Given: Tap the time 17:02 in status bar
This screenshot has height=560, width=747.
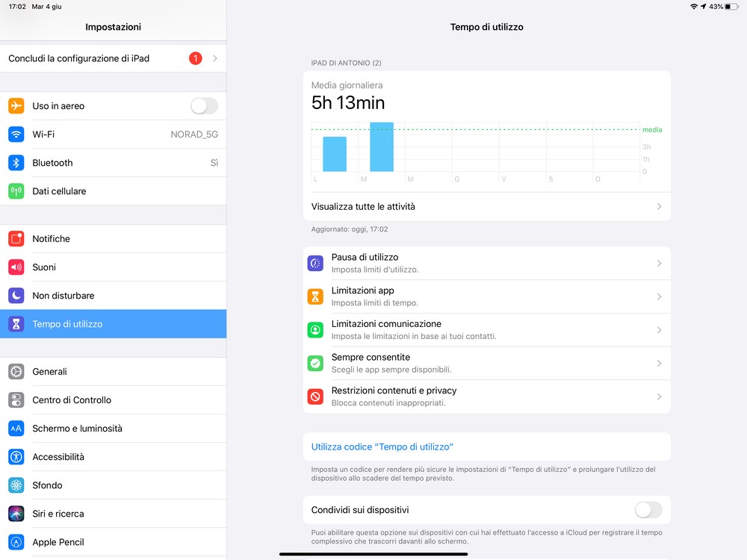Looking at the screenshot, I should (17, 7).
